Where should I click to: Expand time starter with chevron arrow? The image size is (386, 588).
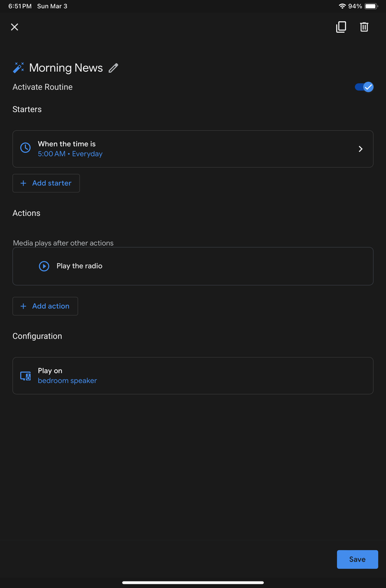tap(361, 149)
